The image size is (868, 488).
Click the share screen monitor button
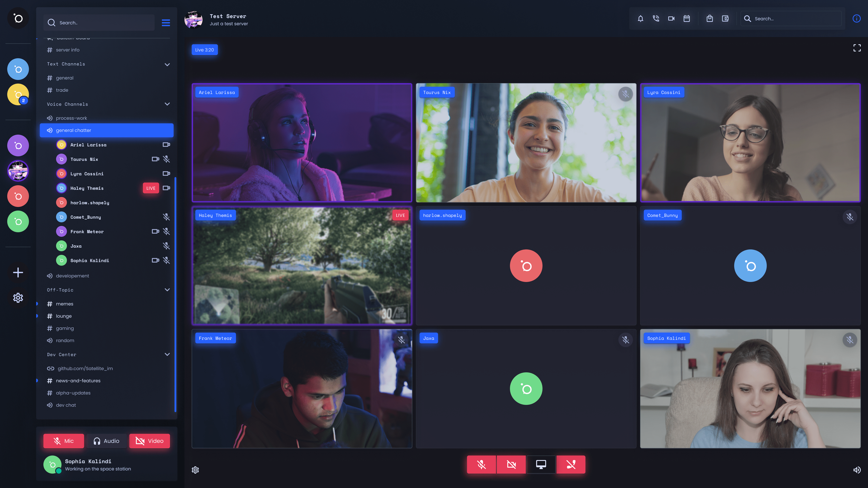point(541,464)
